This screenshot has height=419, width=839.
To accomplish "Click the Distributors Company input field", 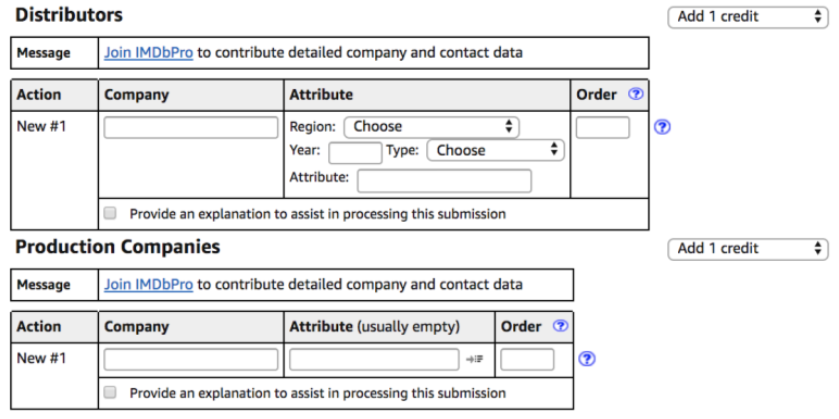I will point(191,128).
